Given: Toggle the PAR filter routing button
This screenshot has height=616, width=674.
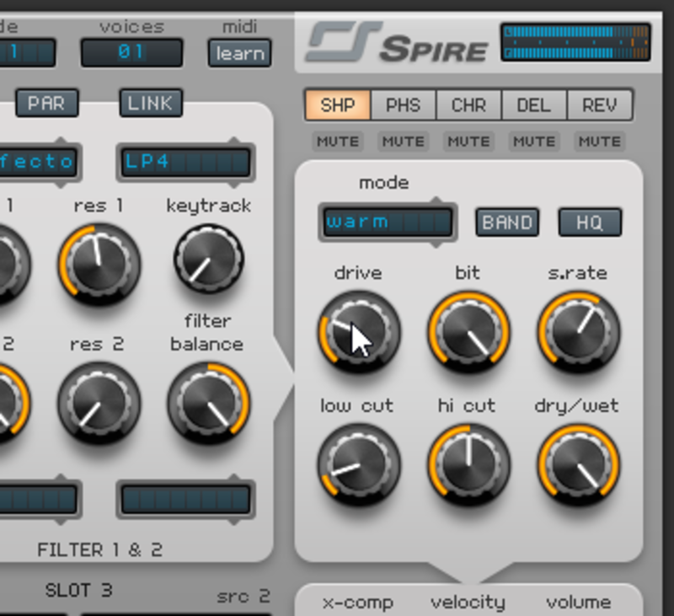Looking at the screenshot, I should pos(47,103).
